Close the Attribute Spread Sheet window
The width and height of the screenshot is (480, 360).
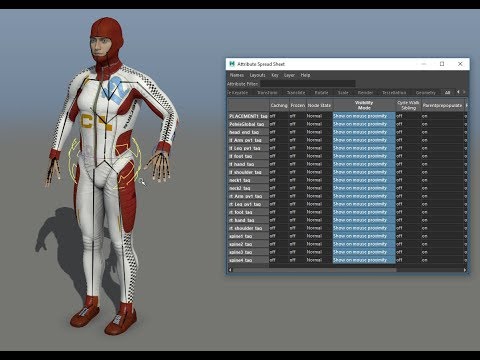[460, 64]
